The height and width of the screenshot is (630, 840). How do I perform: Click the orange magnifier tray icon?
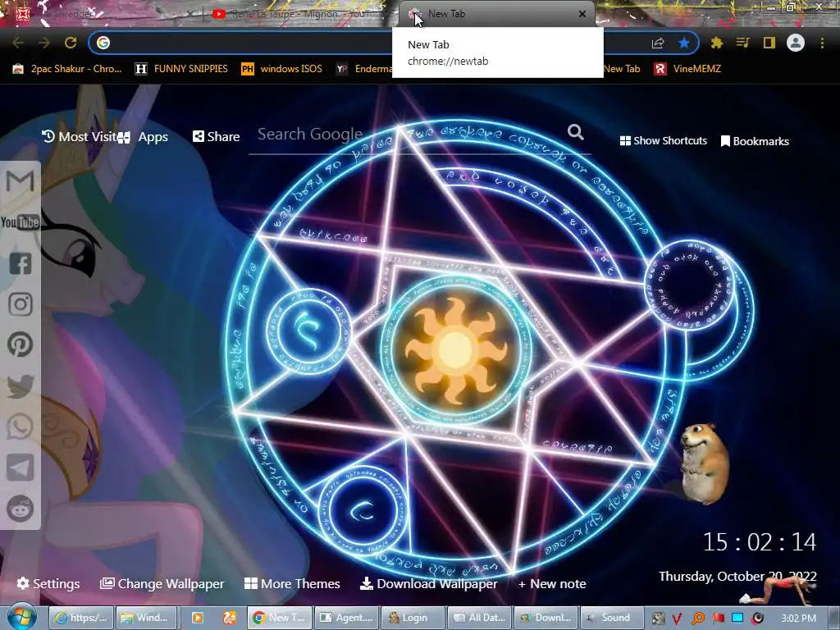pos(698,619)
